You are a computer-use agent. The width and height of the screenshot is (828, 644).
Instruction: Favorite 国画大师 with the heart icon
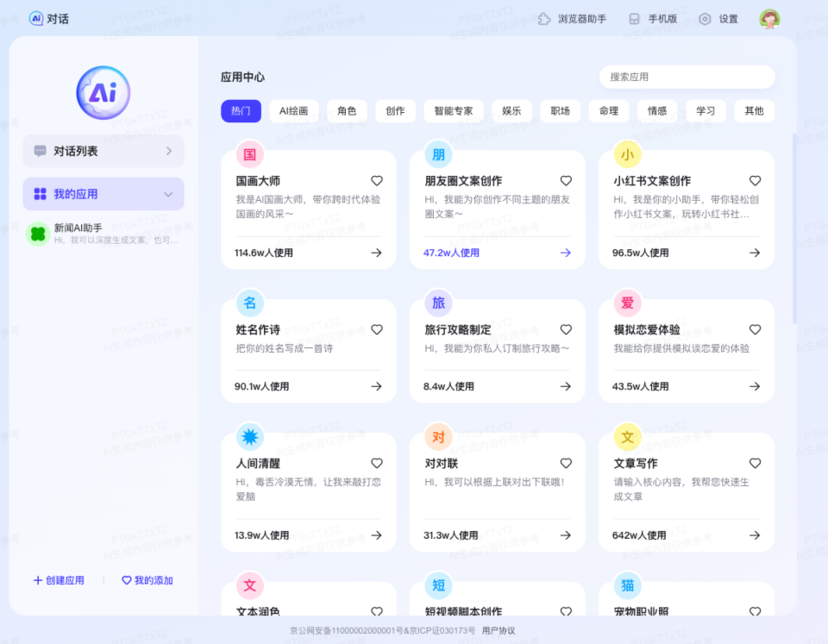click(377, 180)
